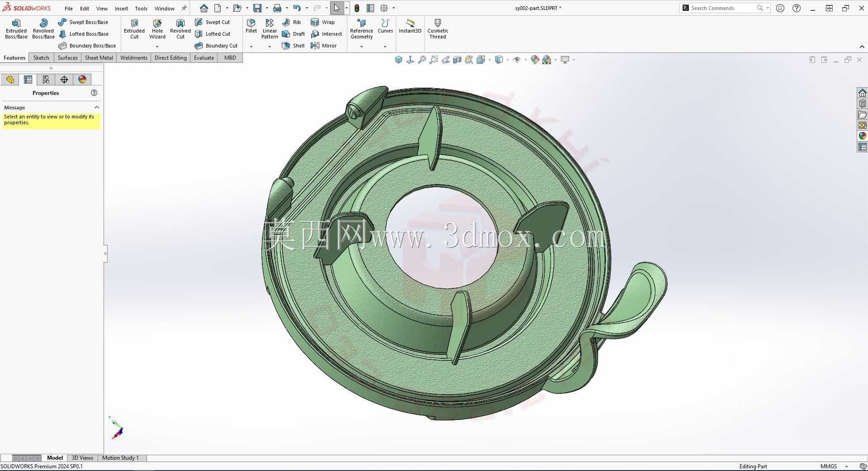
Task: Expand the Reference Geometry dropdown arrow
Action: pyautogui.click(x=361, y=47)
